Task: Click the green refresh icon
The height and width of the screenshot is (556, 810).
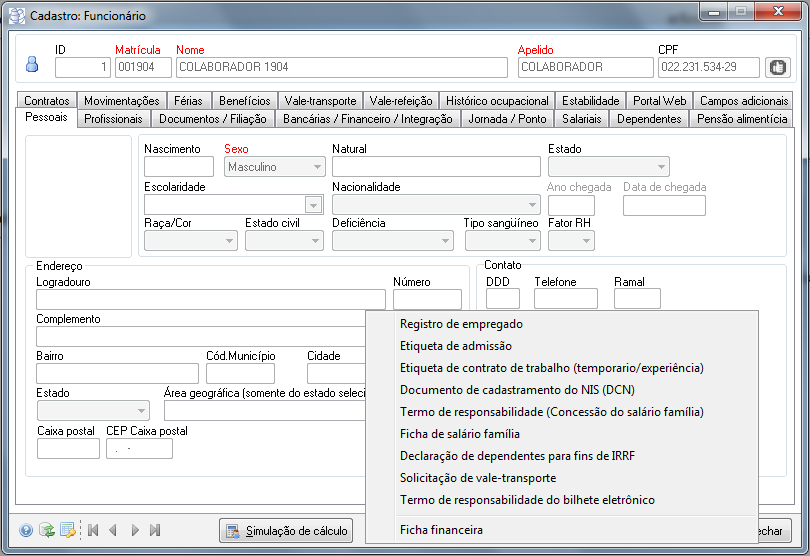Action: pyautogui.click(x=46, y=530)
